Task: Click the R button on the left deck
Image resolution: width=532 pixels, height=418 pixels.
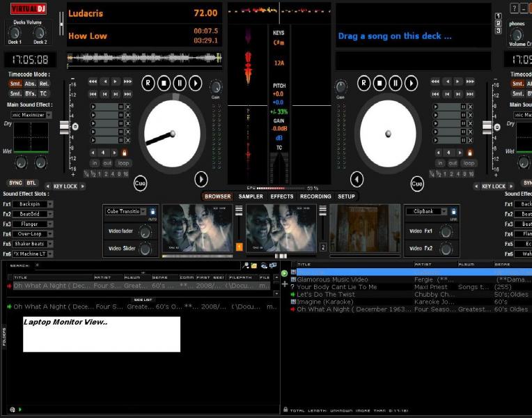Action: click(x=148, y=83)
